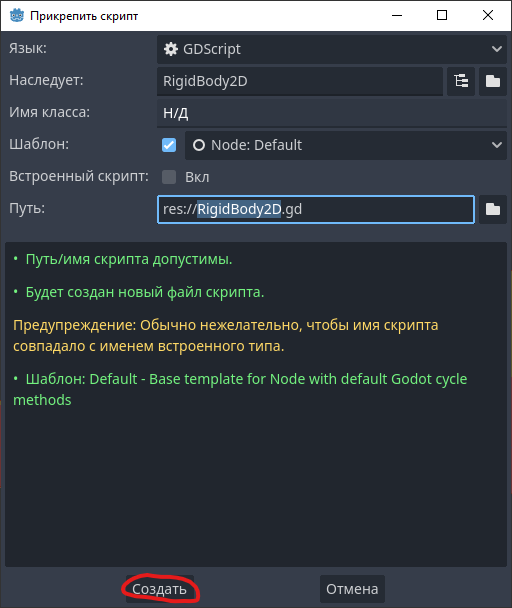This screenshot has height=608, width=512.
Task: Click the 'Создать' button
Action: 159,589
